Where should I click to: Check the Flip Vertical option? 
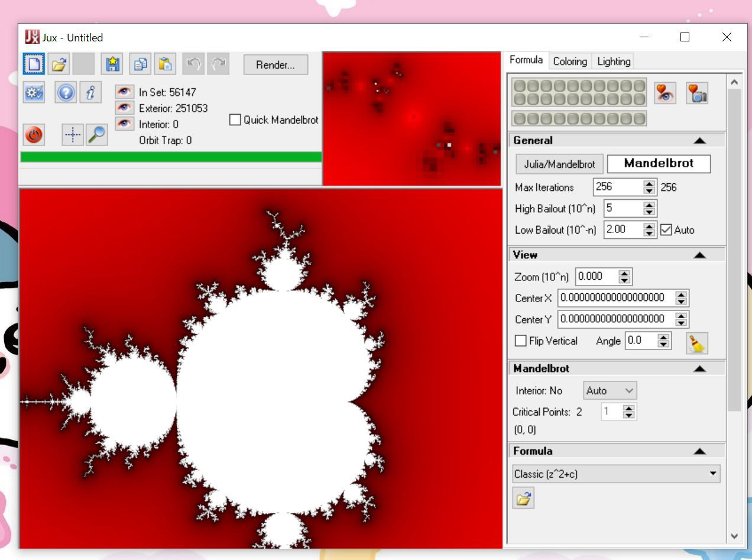(521, 341)
